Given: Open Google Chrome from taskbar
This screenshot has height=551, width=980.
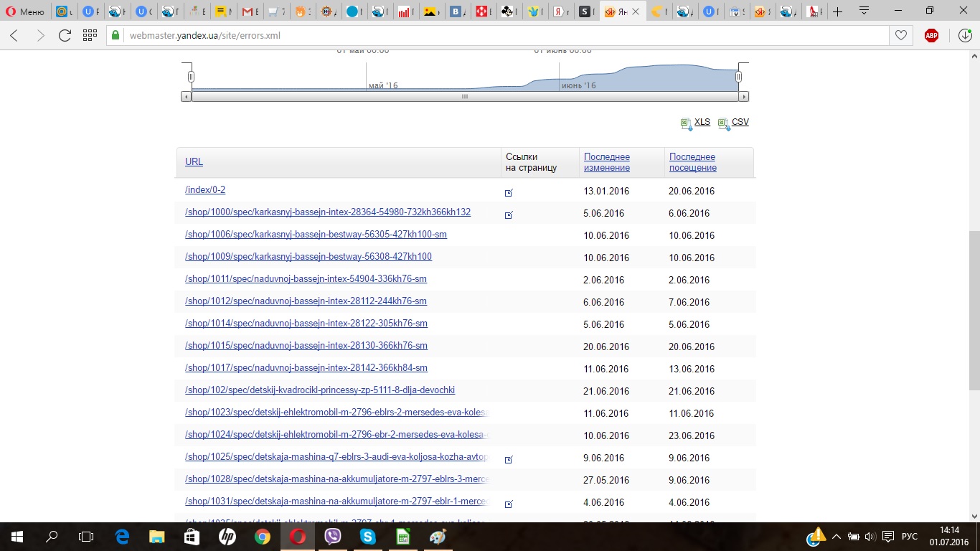Looking at the screenshot, I should (263, 537).
